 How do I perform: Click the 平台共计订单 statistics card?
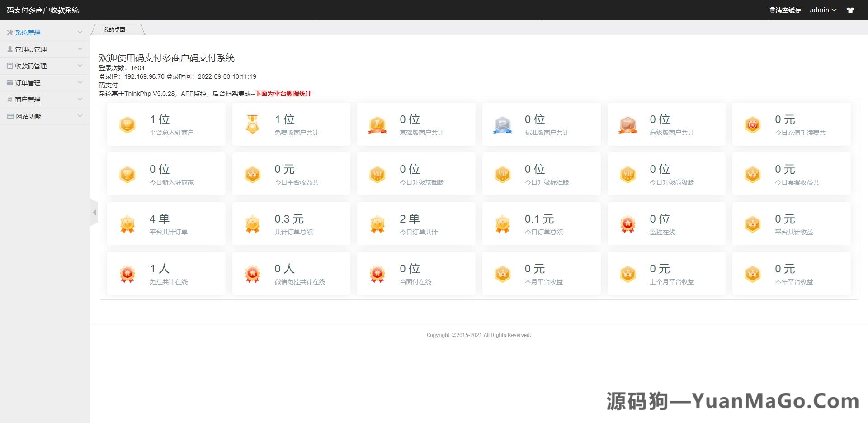(x=166, y=223)
